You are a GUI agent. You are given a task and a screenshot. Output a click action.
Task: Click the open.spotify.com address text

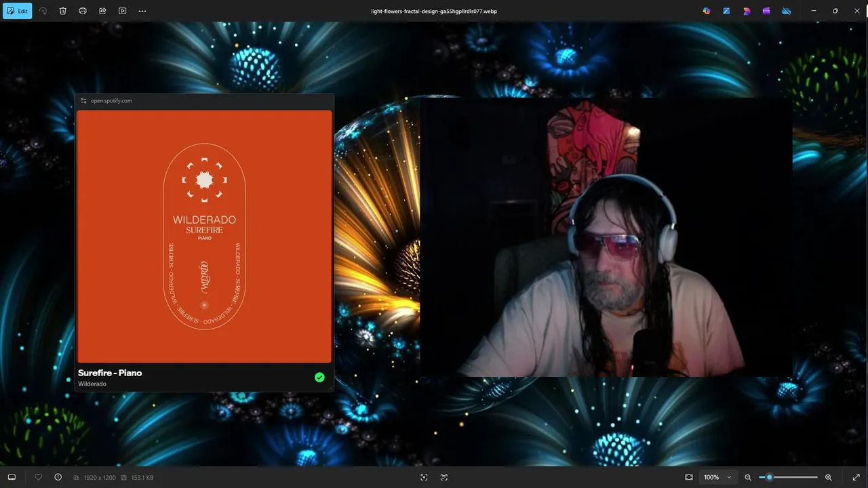click(111, 100)
